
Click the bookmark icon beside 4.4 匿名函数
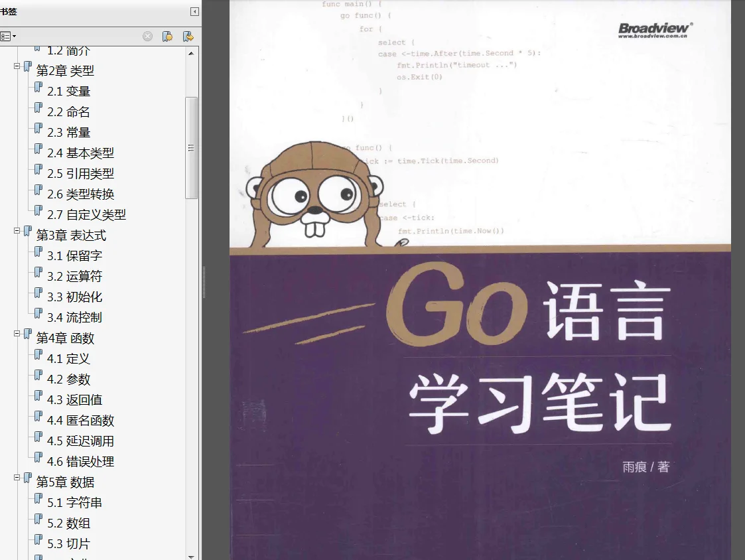38,417
